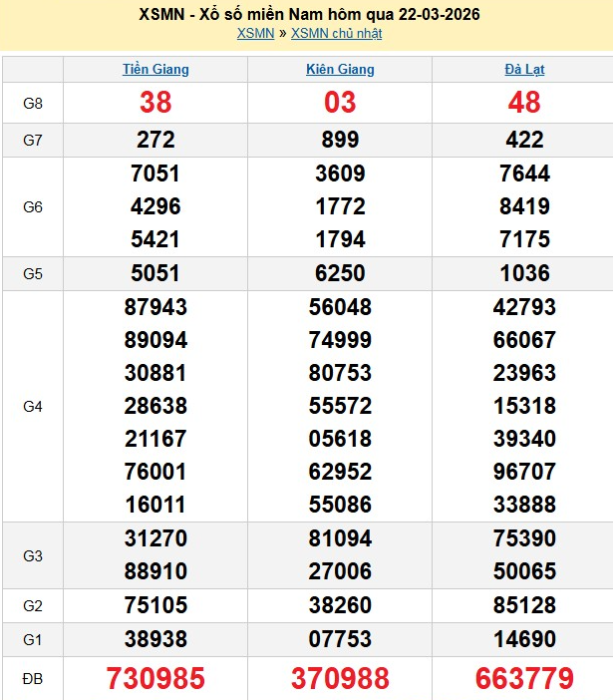Select the Tiền Giang G5 number 5051

pos(155,274)
